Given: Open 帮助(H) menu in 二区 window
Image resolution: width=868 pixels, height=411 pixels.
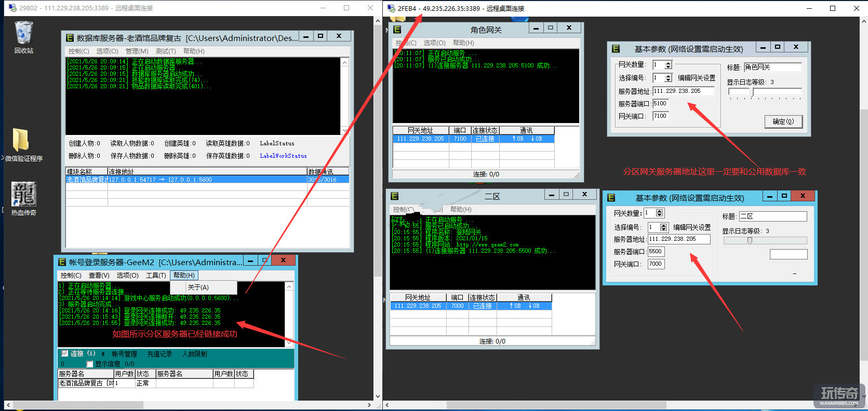Looking at the screenshot, I should pyautogui.click(x=461, y=210).
